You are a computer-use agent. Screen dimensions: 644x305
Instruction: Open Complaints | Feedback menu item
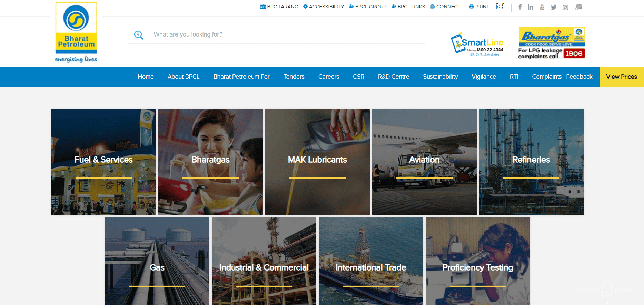562,77
